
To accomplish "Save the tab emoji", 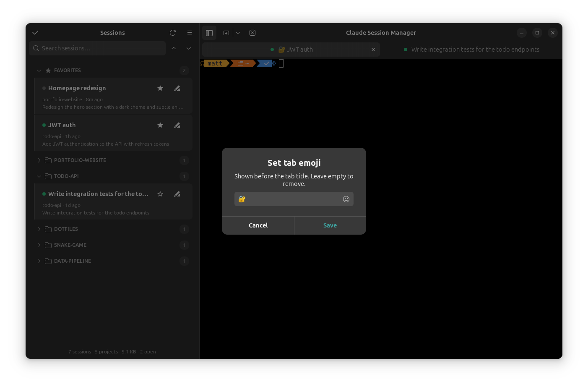I will [x=330, y=225].
